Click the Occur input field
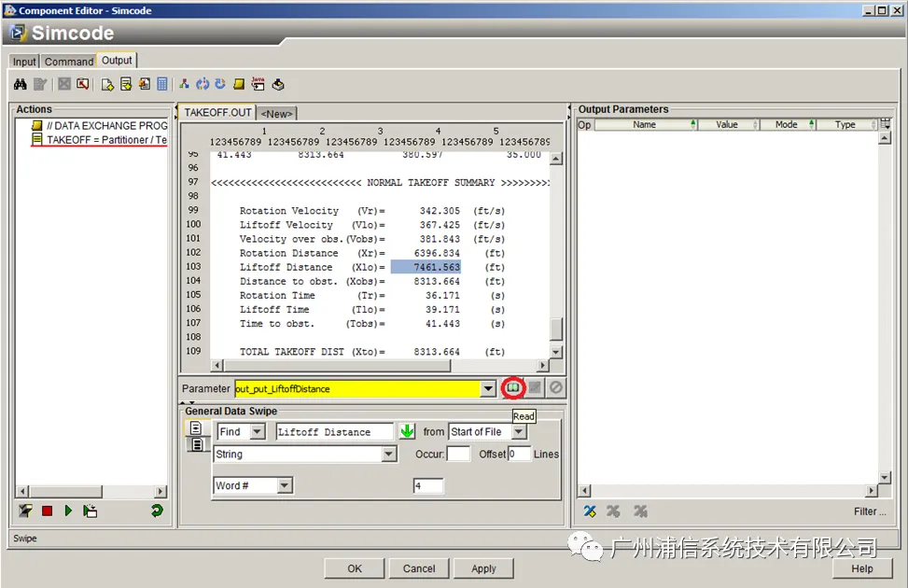The image size is (908, 588). pos(458,454)
